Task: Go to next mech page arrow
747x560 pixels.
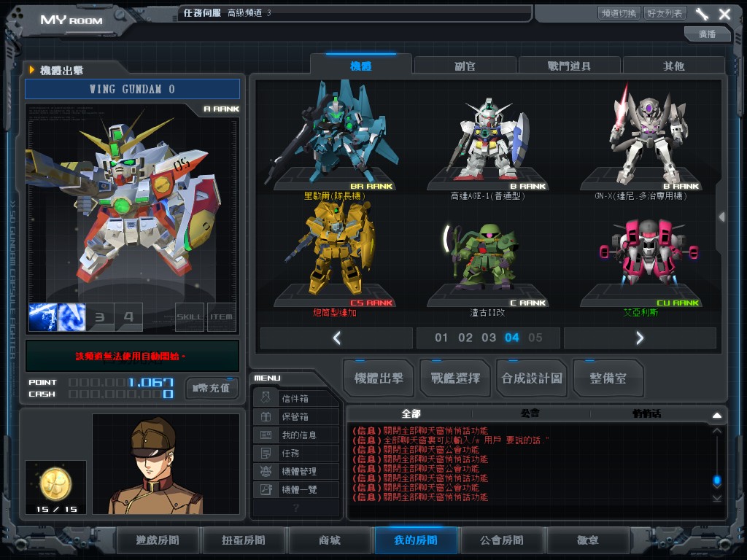Action: point(639,338)
